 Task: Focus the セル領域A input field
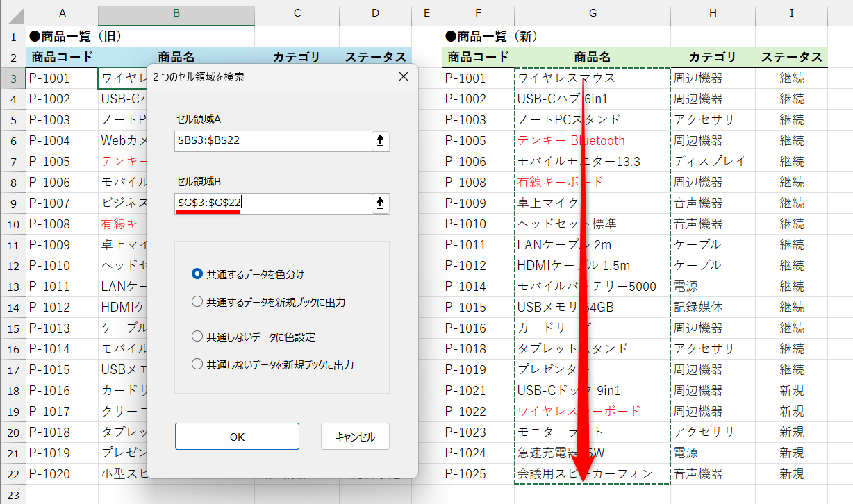point(274,141)
